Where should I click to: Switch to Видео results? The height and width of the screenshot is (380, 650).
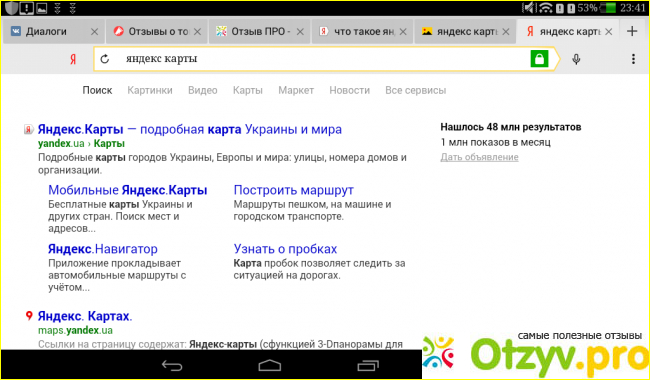click(203, 90)
